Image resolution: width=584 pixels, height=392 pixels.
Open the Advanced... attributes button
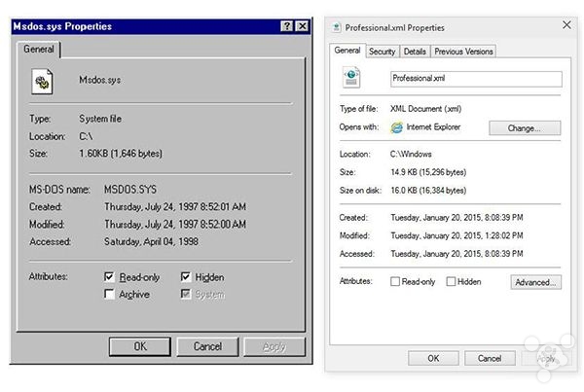pyautogui.click(x=535, y=282)
